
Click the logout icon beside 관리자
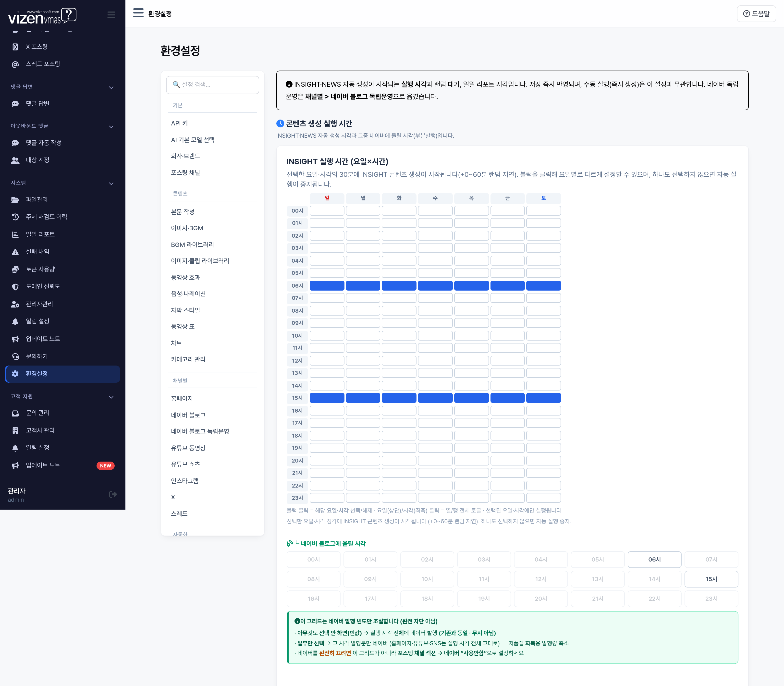pyautogui.click(x=113, y=494)
